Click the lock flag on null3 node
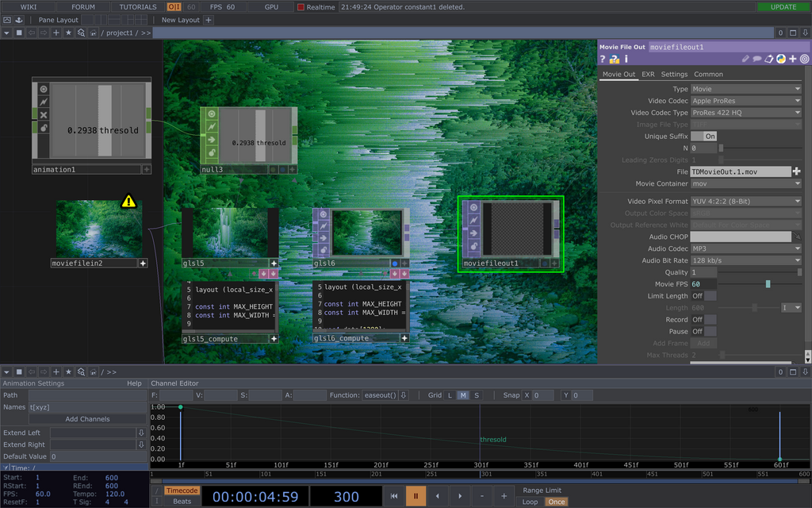This screenshot has width=812, height=508. [212, 151]
